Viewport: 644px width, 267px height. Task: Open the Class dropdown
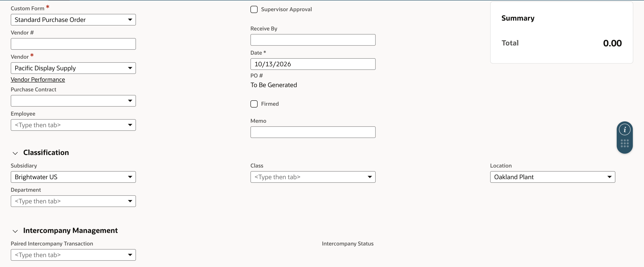point(313,177)
